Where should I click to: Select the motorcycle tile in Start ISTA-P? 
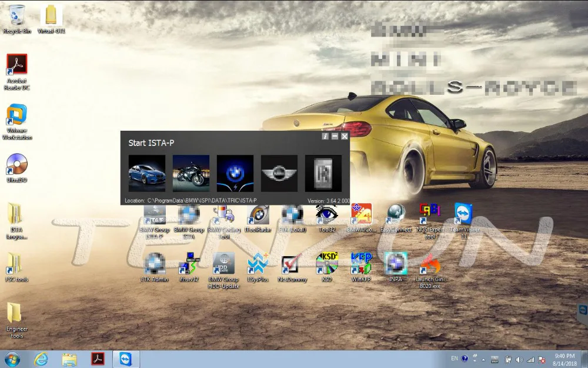click(191, 173)
